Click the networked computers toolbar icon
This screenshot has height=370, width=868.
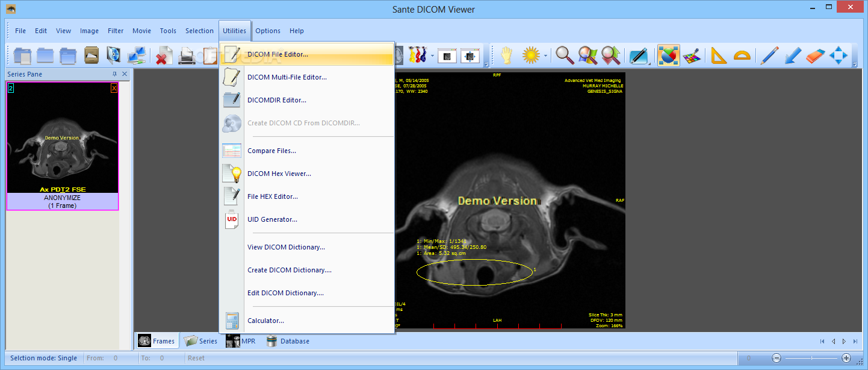click(x=137, y=55)
